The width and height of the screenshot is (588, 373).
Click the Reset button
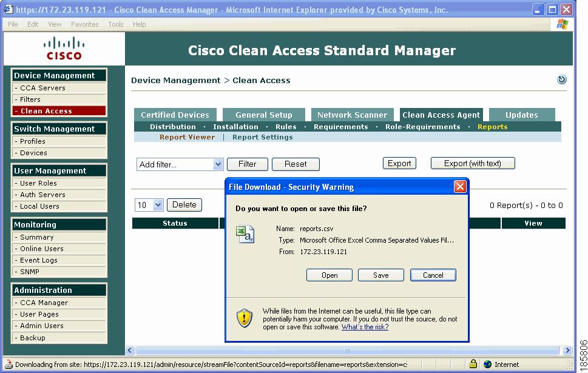pyautogui.click(x=295, y=164)
